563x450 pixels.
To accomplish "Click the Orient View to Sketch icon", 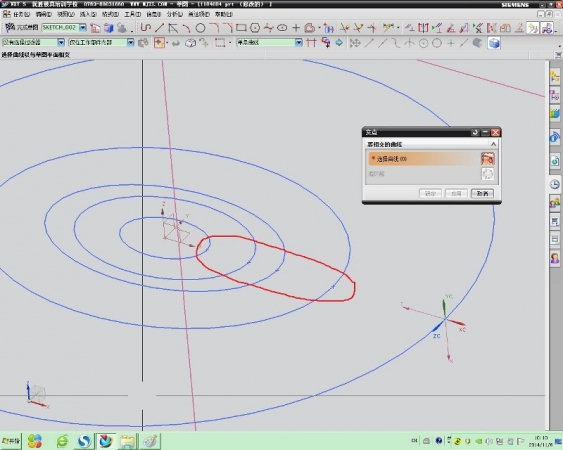I will (95, 28).
